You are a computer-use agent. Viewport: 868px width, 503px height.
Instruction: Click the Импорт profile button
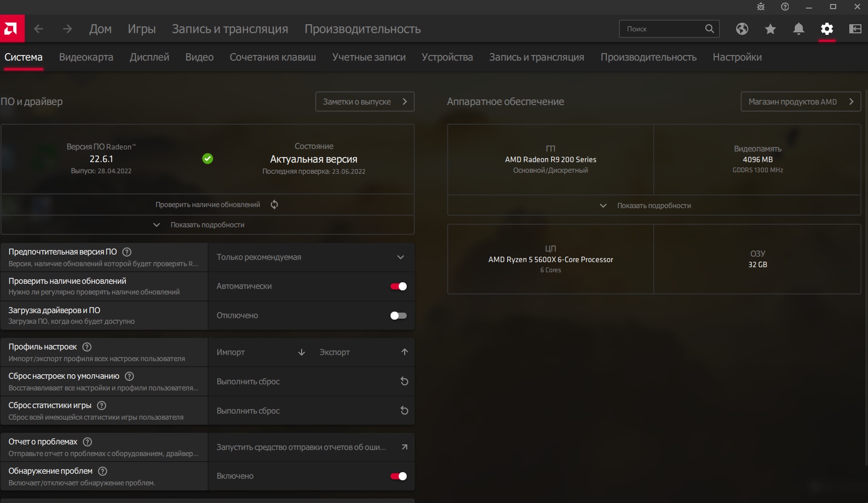[261, 352]
